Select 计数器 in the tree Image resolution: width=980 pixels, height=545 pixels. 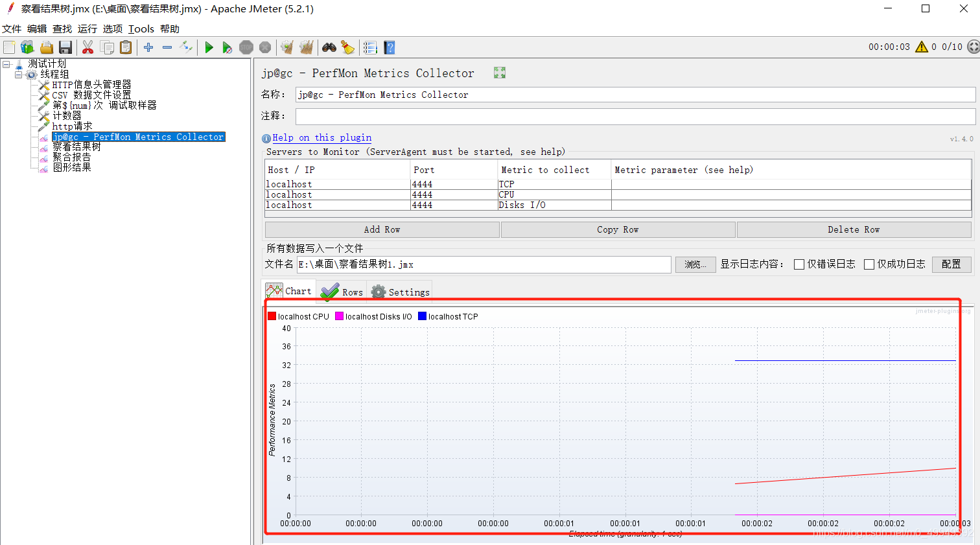[67, 116]
